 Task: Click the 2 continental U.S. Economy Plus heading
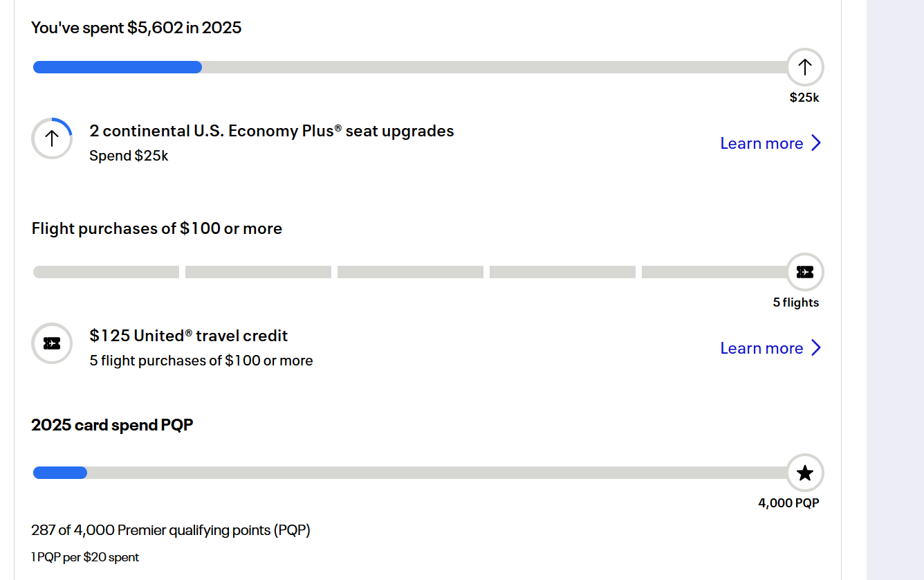pyautogui.click(x=272, y=131)
